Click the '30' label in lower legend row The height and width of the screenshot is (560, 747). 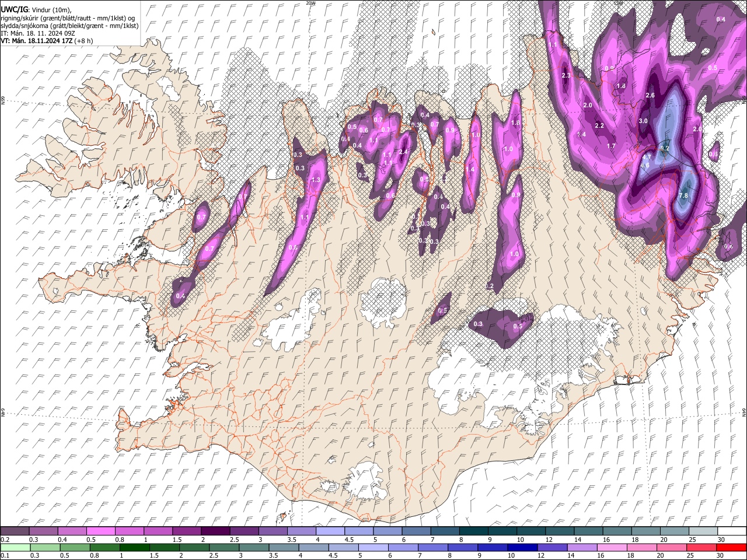coord(721,556)
